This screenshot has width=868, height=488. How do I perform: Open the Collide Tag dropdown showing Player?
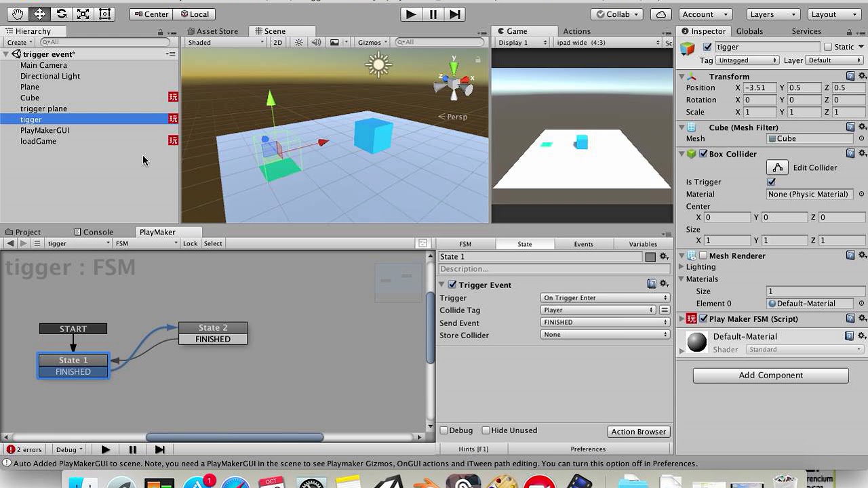tap(599, 310)
